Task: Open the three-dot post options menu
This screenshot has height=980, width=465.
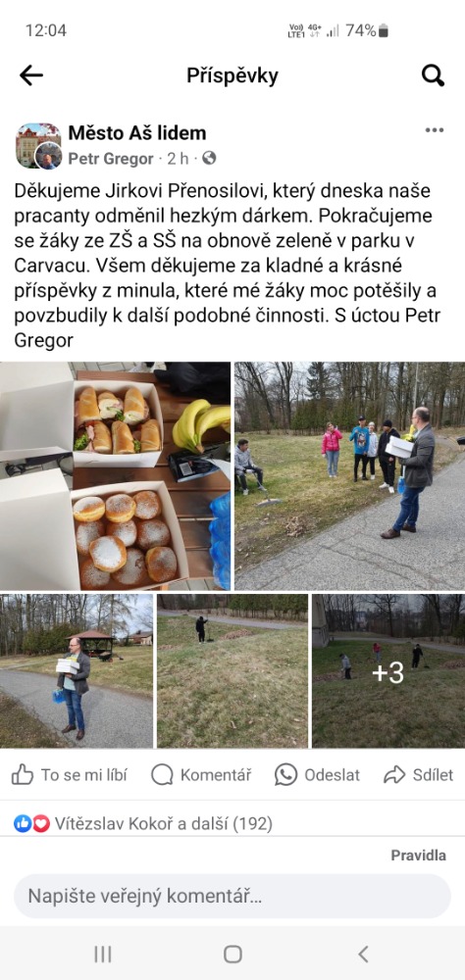Action: (435, 130)
